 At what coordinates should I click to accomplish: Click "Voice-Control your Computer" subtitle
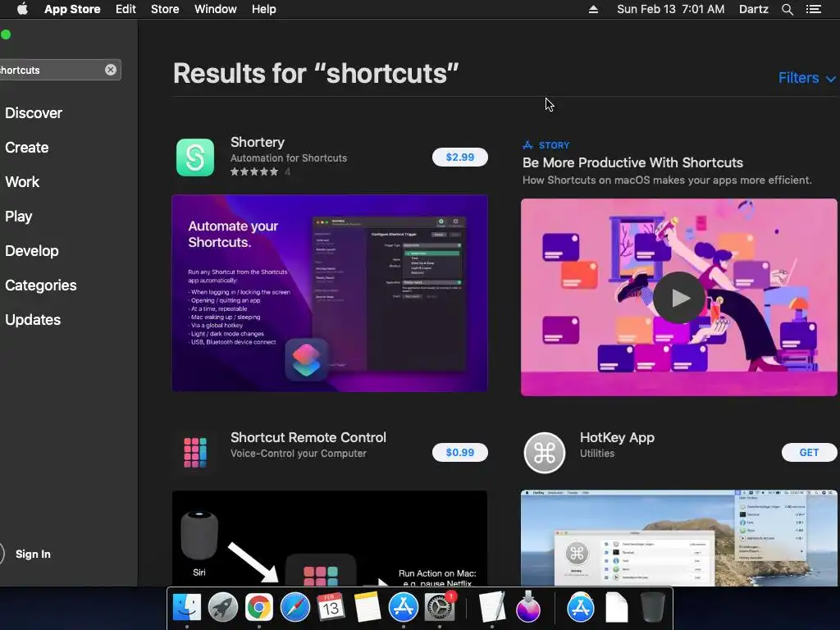click(299, 453)
